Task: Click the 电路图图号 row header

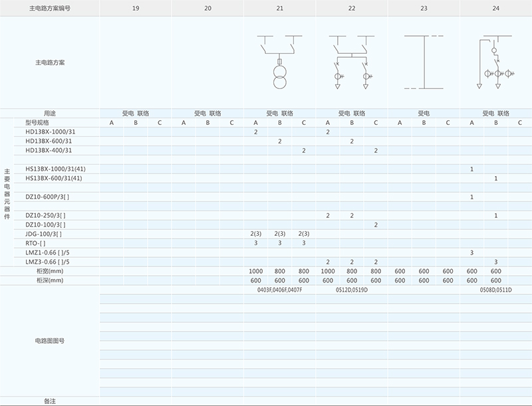Action: [x=50, y=340]
